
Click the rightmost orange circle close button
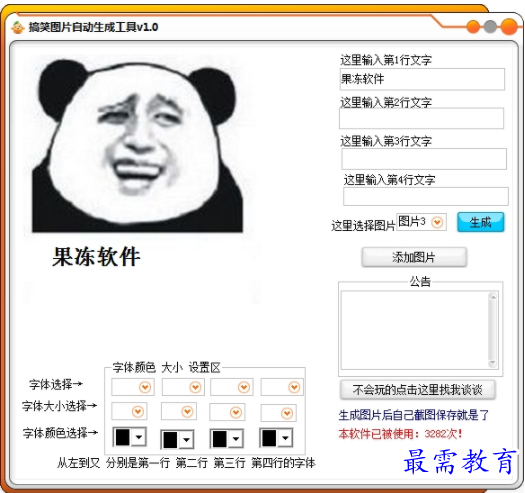pos(509,27)
